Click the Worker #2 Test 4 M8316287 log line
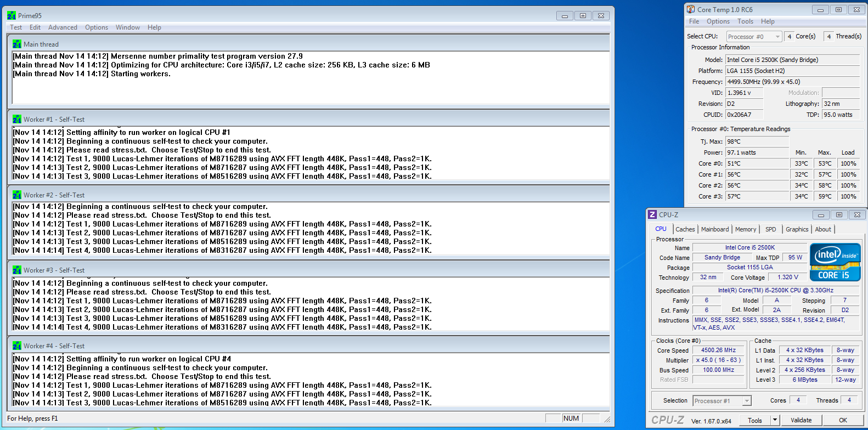The image size is (868, 430). point(222,250)
